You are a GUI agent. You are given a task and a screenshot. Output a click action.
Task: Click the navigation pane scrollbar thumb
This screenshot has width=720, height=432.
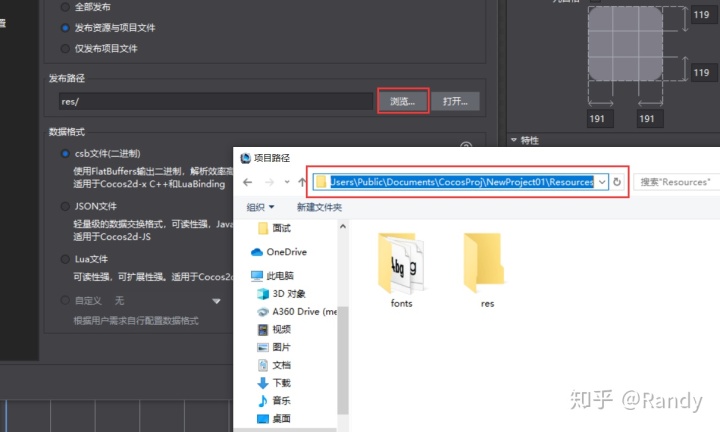click(x=343, y=360)
